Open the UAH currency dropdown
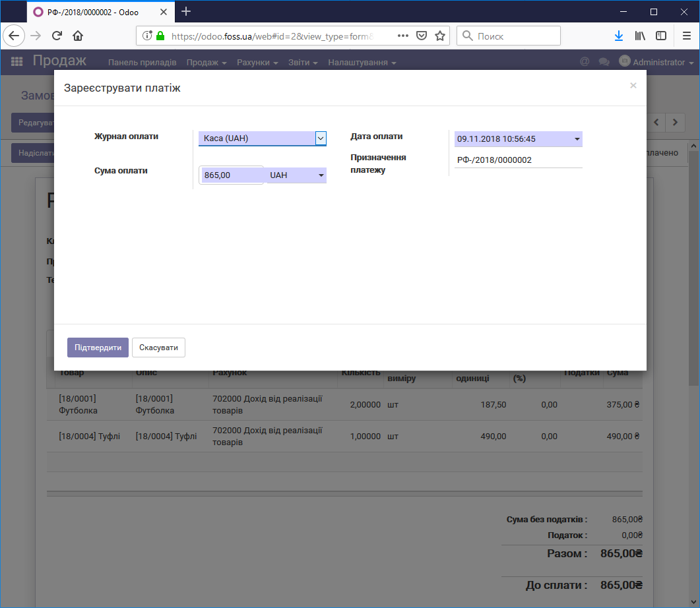The width and height of the screenshot is (700, 608). pyautogui.click(x=296, y=175)
